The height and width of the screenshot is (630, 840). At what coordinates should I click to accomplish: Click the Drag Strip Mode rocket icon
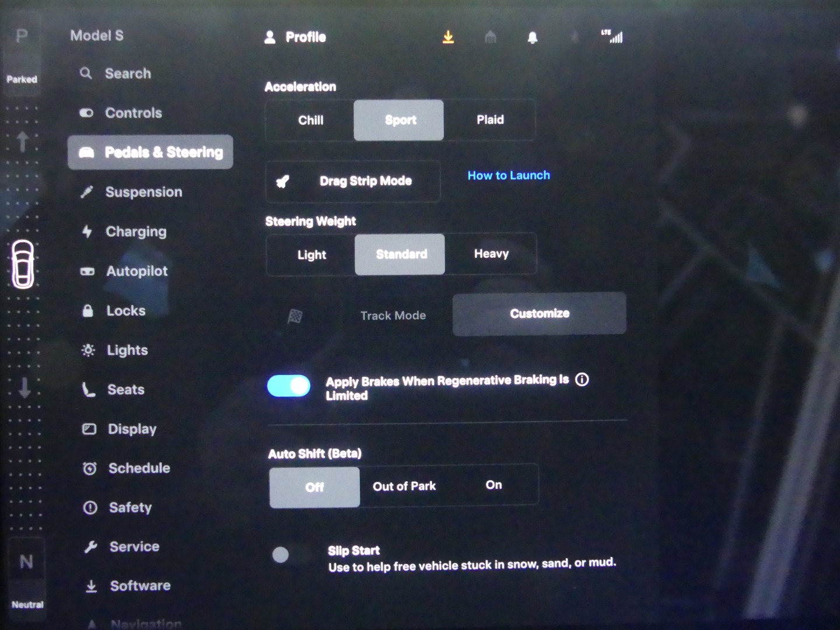(283, 181)
